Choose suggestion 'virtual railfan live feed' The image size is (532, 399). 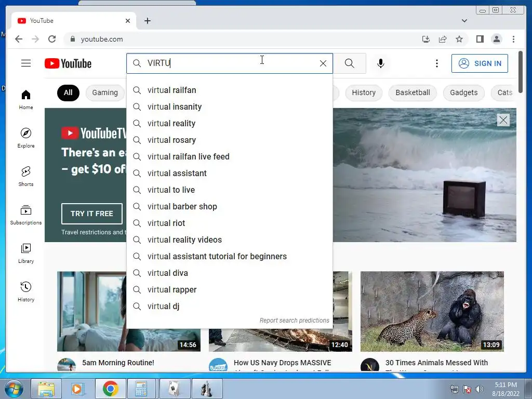pyautogui.click(x=230, y=157)
